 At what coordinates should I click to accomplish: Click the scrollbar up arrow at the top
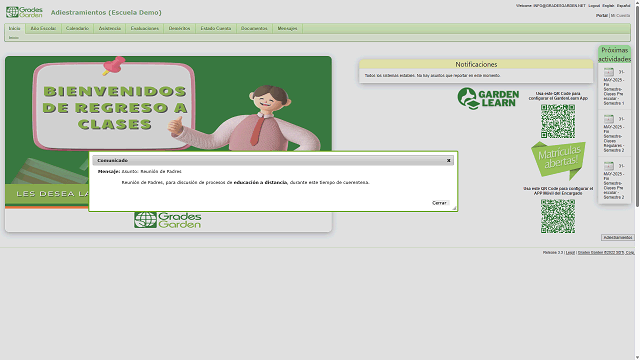[638, 2]
